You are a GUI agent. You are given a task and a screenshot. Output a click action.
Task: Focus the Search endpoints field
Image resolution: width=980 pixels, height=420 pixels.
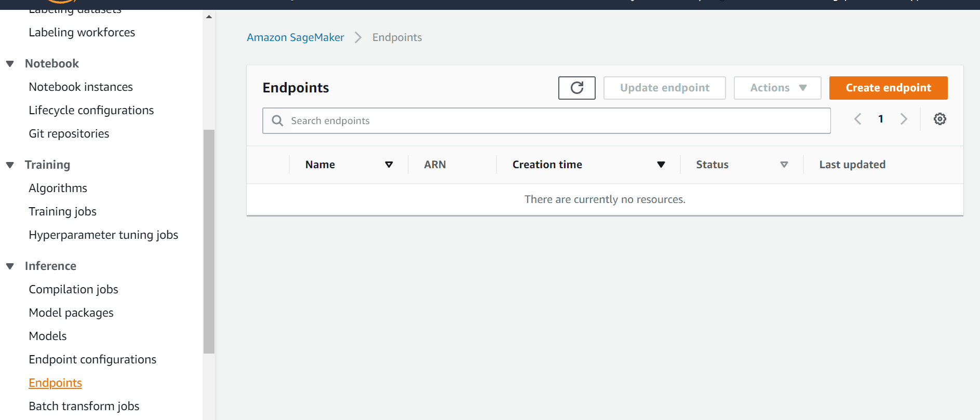546,120
